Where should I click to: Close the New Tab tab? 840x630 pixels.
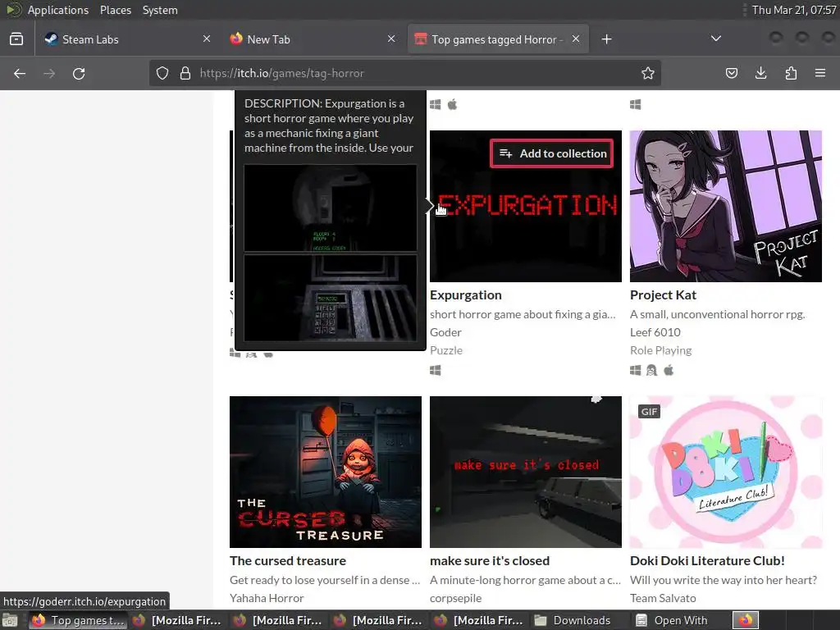click(x=391, y=39)
